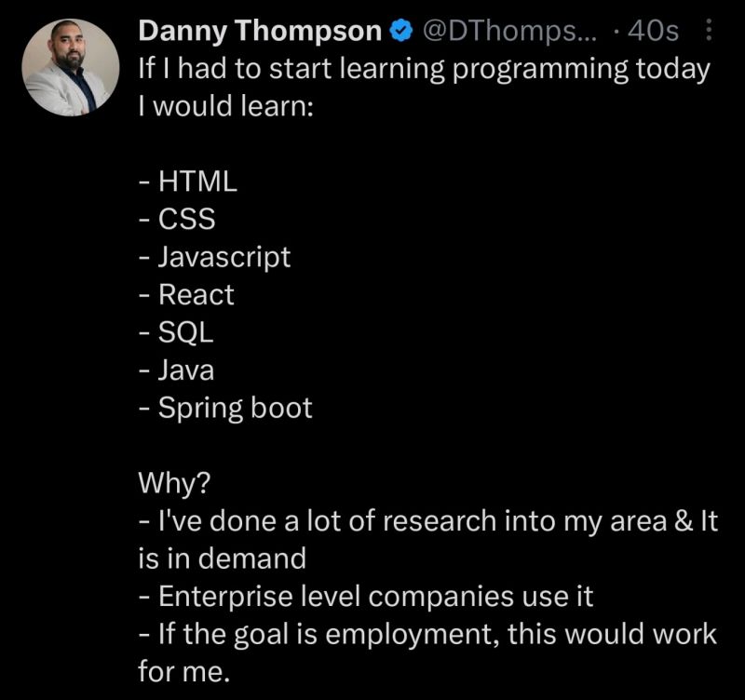This screenshot has width=745, height=700.
Task: Click the Enterprise level companies line
Action: point(366,596)
